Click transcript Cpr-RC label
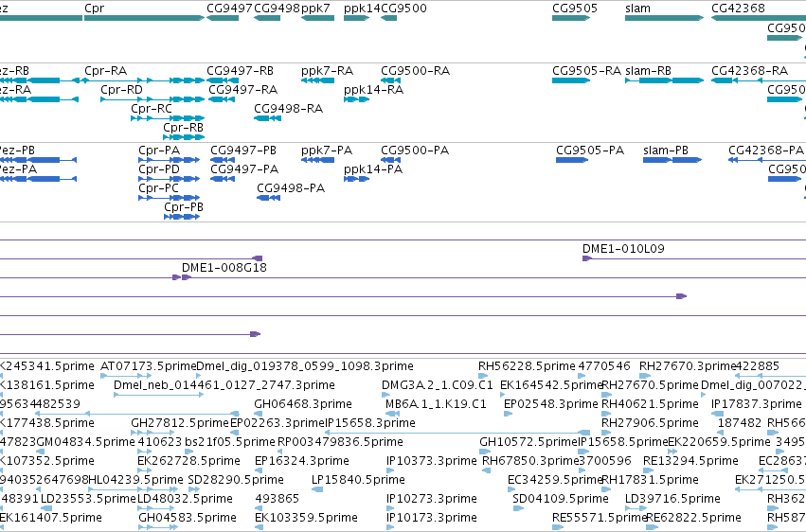Viewport: 806px width, 532px height. (x=152, y=108)
